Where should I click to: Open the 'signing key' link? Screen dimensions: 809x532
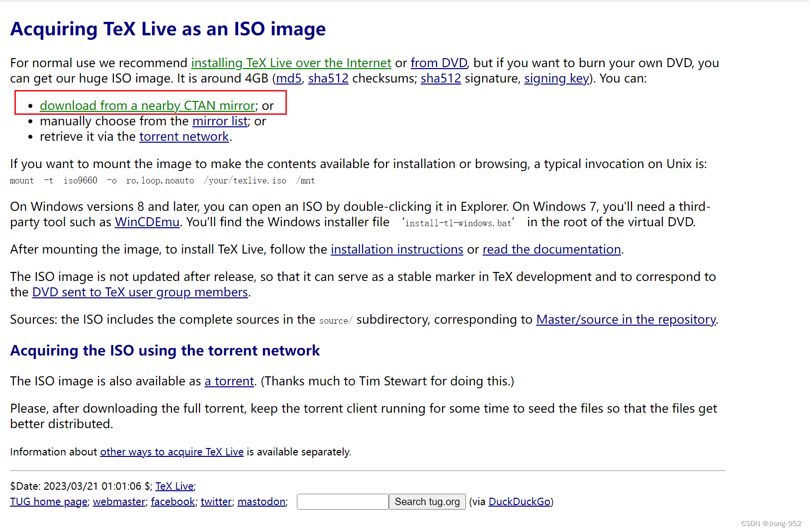point(556,79)
